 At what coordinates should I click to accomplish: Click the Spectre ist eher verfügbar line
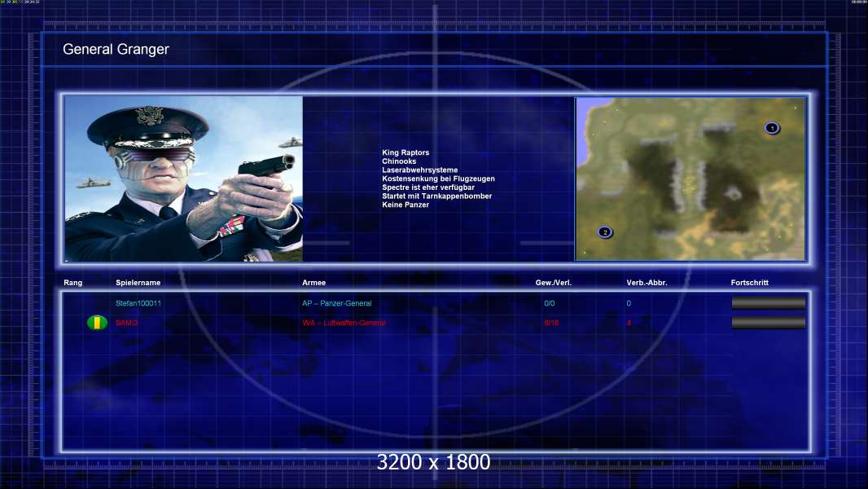pyautogui.click(x=428, y=187)
